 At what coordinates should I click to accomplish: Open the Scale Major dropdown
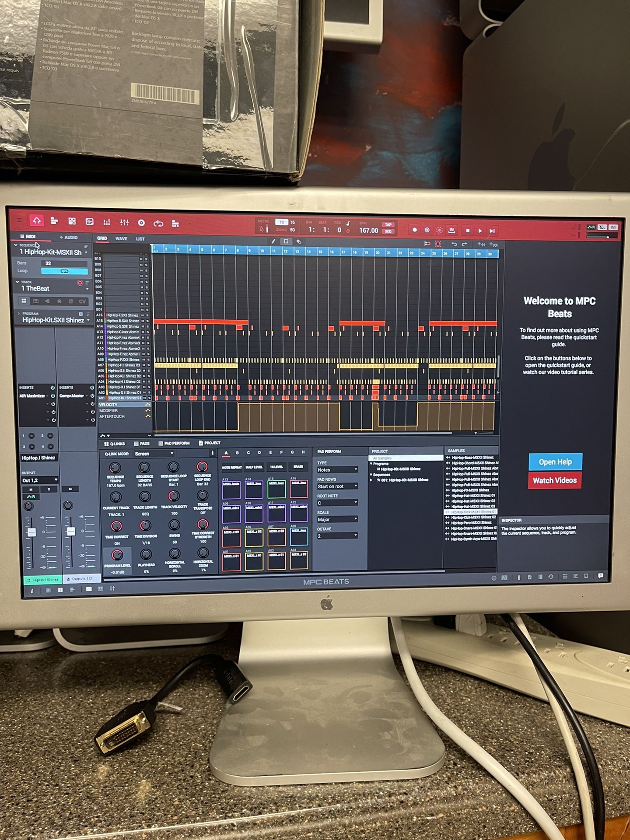coord(337,519)
